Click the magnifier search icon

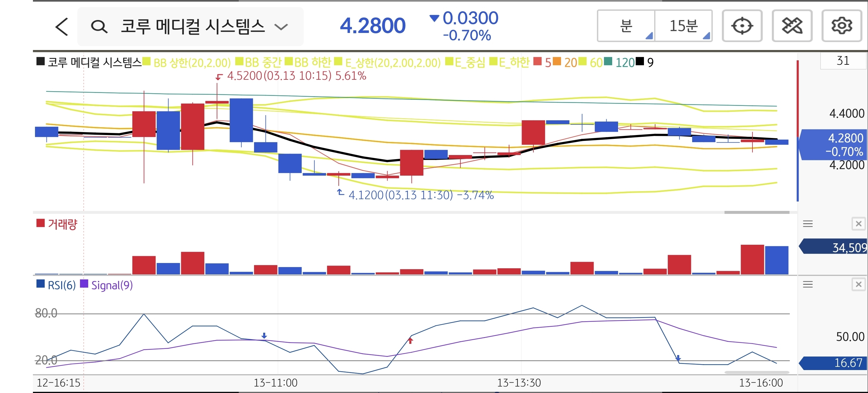point(99,27)
